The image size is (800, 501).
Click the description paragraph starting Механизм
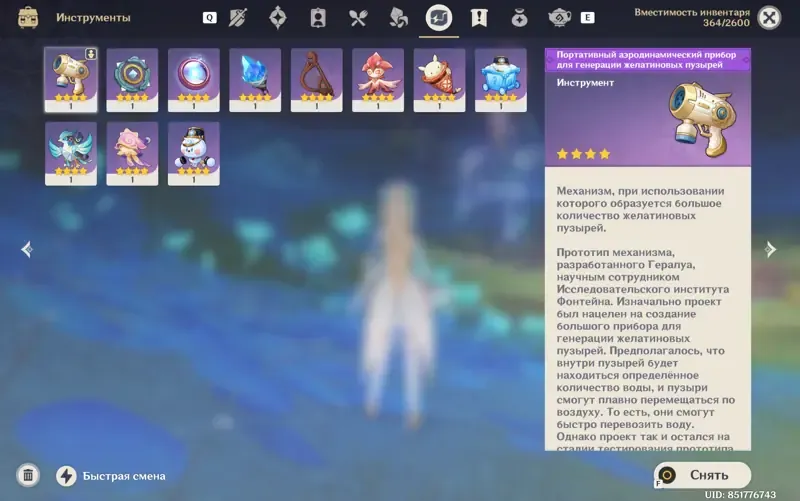click(x=640, y=209)
